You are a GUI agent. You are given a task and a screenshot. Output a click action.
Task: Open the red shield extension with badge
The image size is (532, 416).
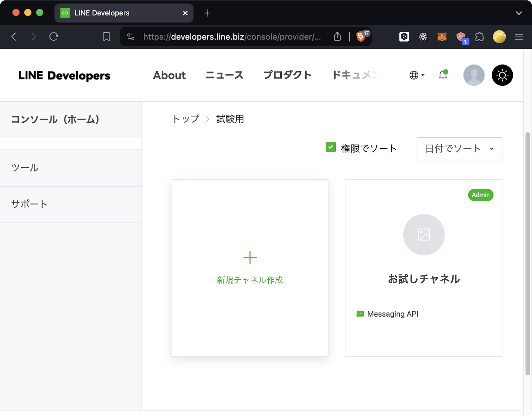(462, 37)
